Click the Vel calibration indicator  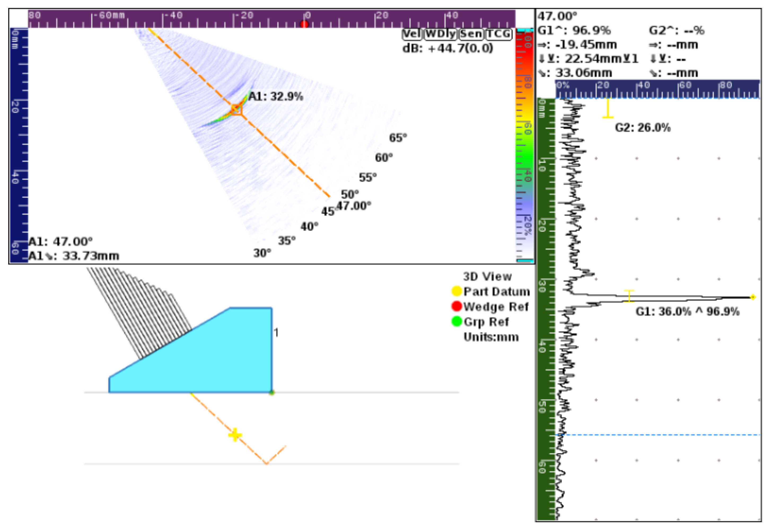click(x=412, y=34)
